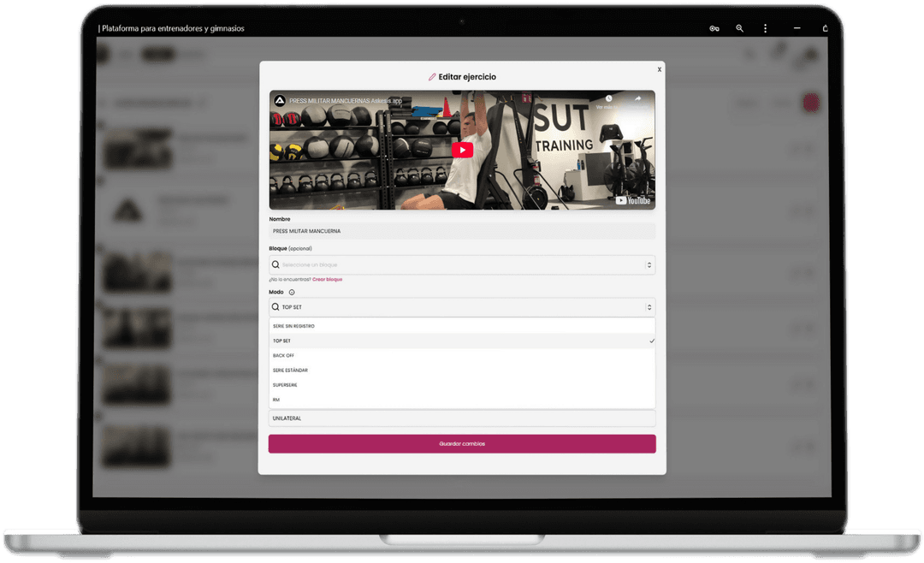Image resolution: width=924 pixels, height=563 pixels.
Task: Click the password key icon in title bar
Action: (714, 28)
